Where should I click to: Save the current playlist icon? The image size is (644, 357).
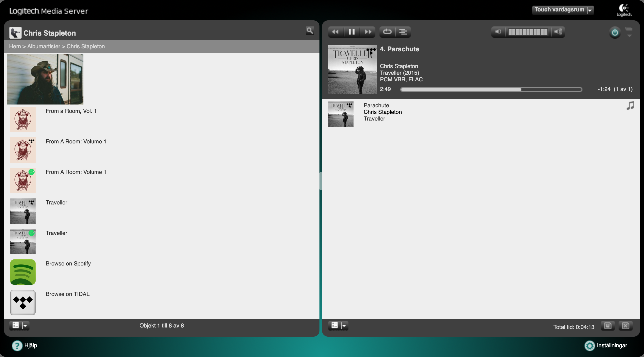(x=608, y=326)
